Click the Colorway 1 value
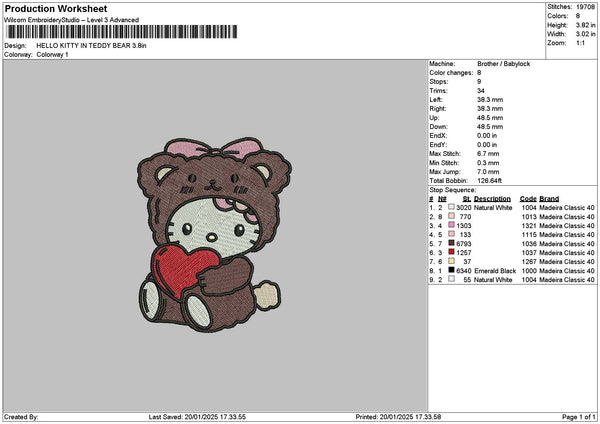 pos(52,55)
